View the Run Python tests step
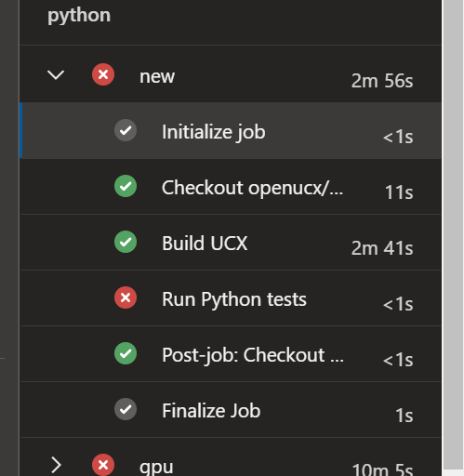This screenshot has height=476, width=464. coord(231,297)
